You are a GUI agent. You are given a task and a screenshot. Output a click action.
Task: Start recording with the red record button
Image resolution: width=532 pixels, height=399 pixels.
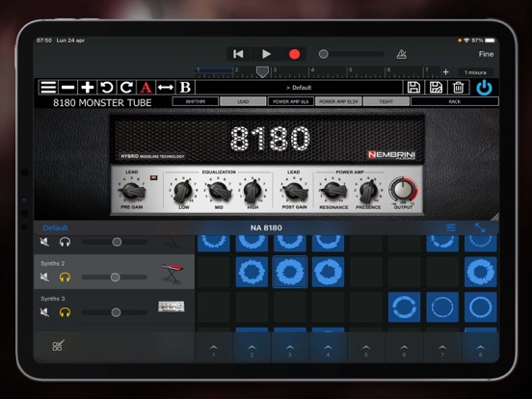[x=294, y=54]
